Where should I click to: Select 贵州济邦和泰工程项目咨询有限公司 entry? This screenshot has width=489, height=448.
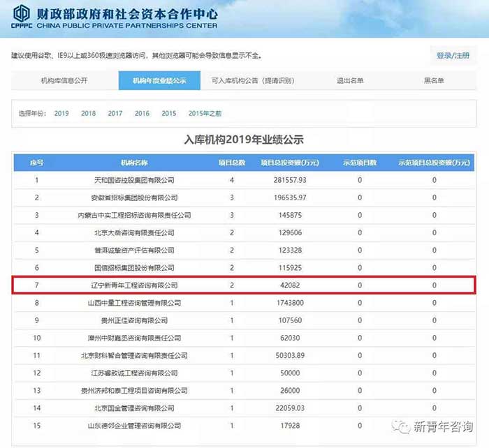pyautogui.click(x=134, y=391)
